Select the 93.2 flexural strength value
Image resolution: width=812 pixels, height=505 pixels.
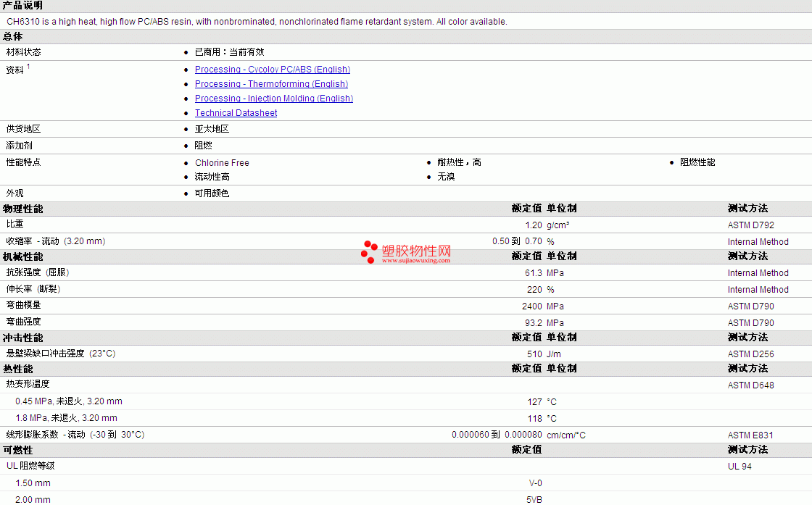tap(534, 323)
